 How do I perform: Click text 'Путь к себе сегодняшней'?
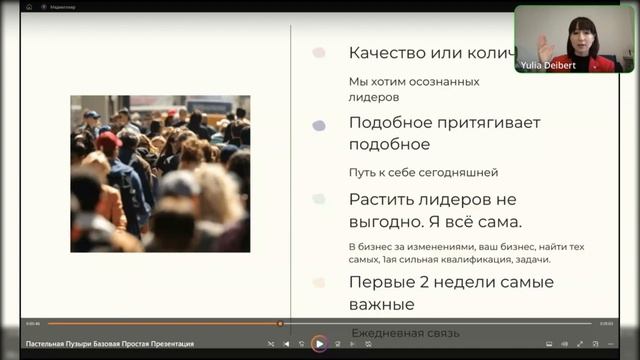(423, 172)
